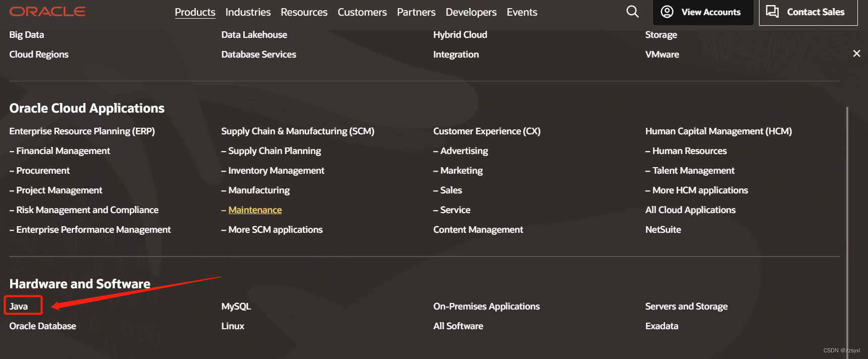
Task: Close the Products mega menu
Action: coord(856,54)
